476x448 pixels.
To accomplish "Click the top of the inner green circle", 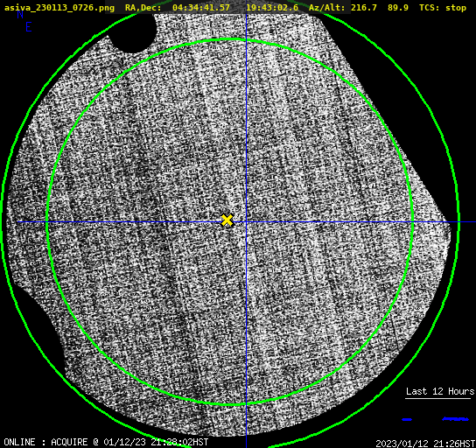I will [230, 39].
